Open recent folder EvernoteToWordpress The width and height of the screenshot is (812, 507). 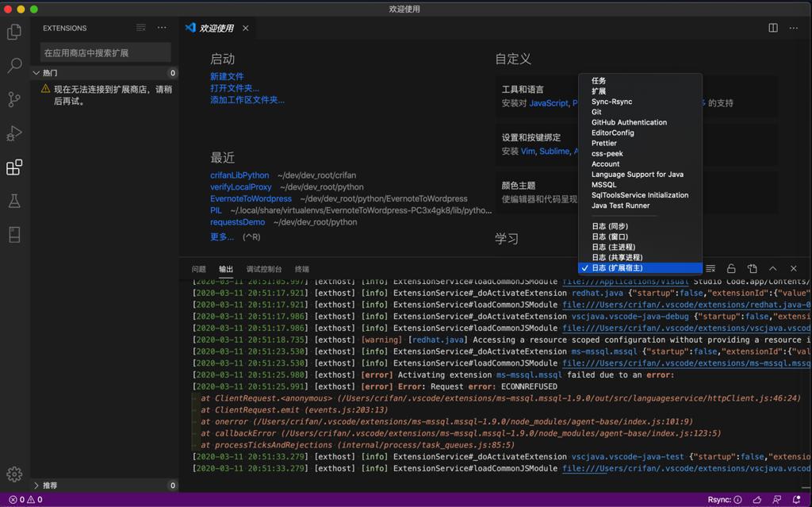[x=251, y=199]
